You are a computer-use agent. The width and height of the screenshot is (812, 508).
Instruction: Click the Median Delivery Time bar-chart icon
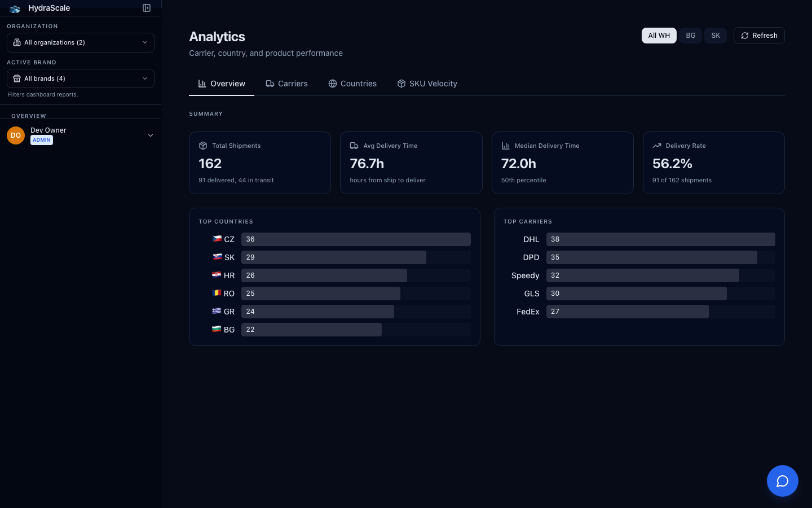click(x=506, y=146)
